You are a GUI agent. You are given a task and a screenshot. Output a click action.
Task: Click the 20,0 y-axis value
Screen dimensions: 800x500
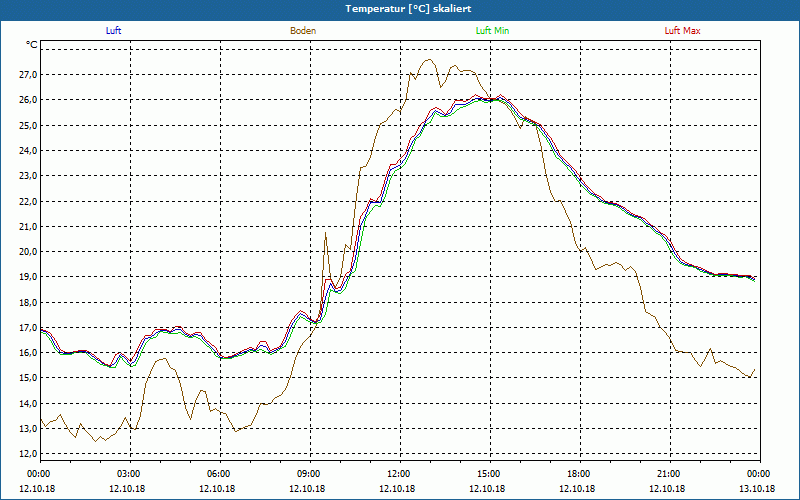point(28,252)
